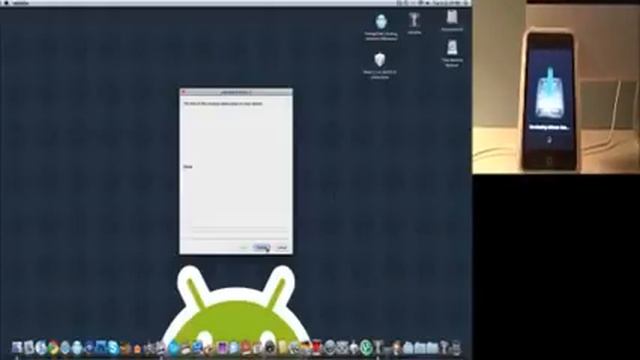Open Skype from the dock

coord(113,348)
